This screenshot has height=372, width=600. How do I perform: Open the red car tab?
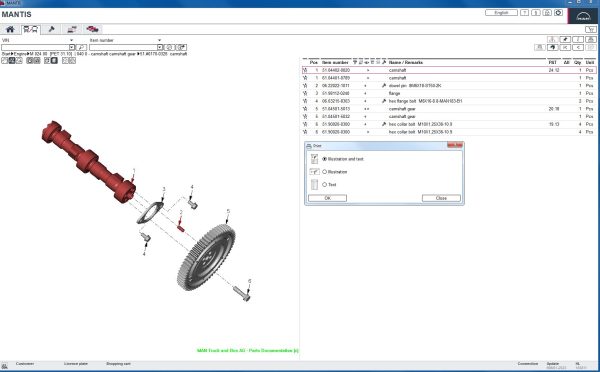click(92, 29)
